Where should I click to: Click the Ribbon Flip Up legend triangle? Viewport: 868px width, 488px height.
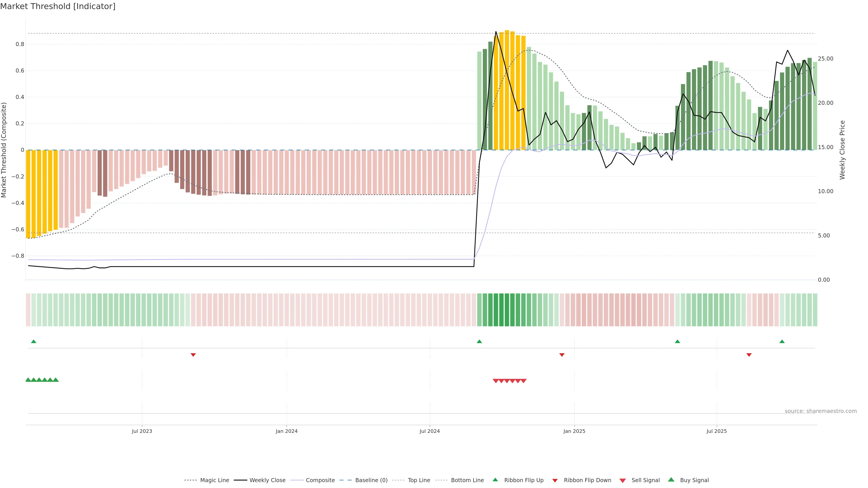(x=495, y=480)
